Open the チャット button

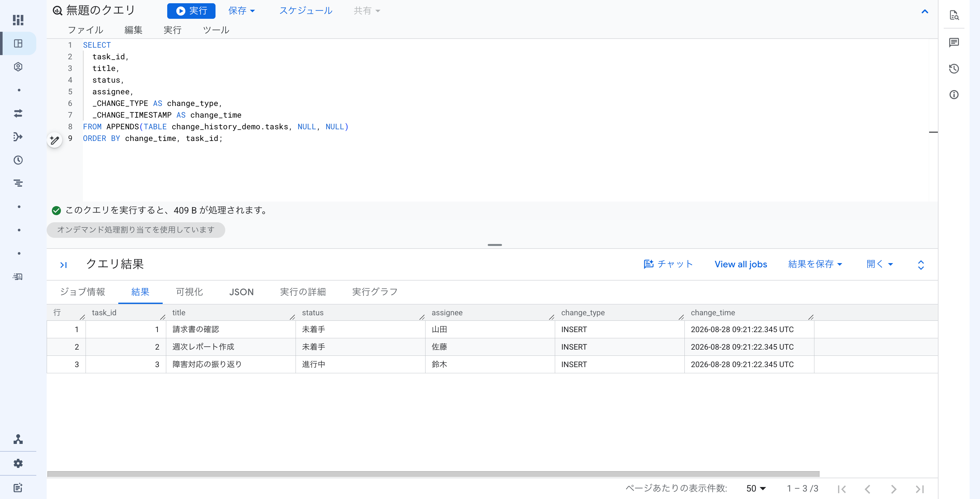[668, 264]
